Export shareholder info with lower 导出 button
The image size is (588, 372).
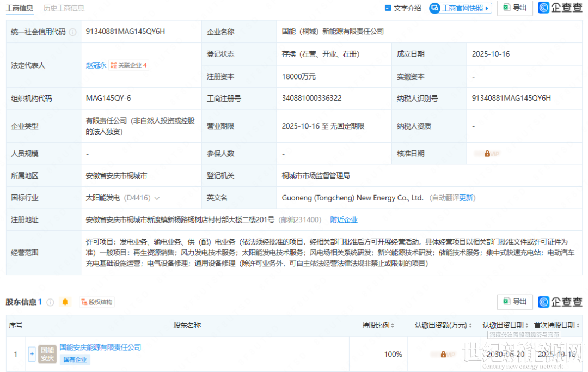coord(514,302)
